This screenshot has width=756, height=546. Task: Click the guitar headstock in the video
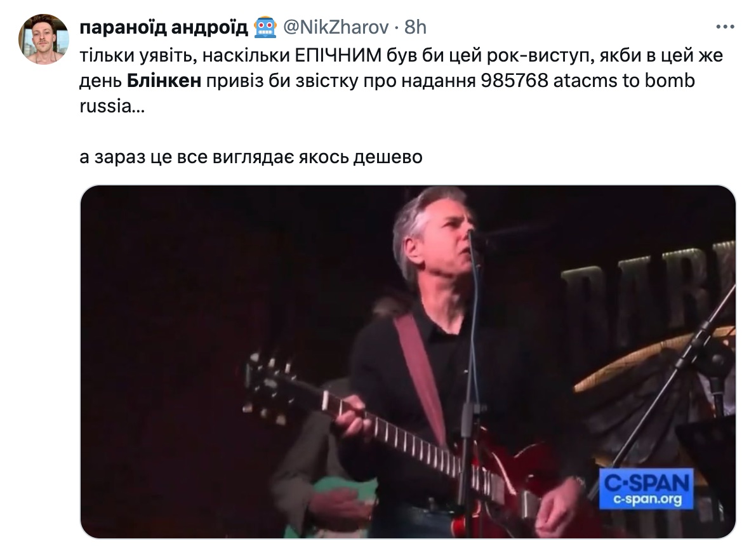(x=270, y=389)
